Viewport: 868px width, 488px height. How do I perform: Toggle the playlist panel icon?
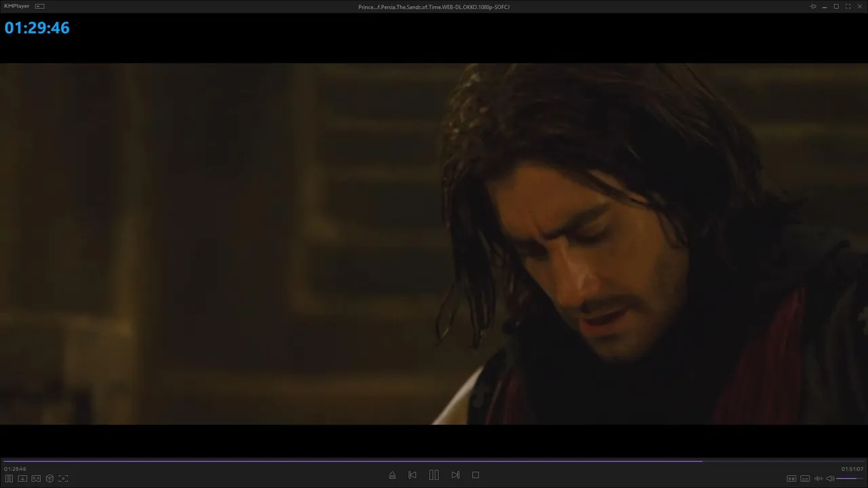(9, 479)
